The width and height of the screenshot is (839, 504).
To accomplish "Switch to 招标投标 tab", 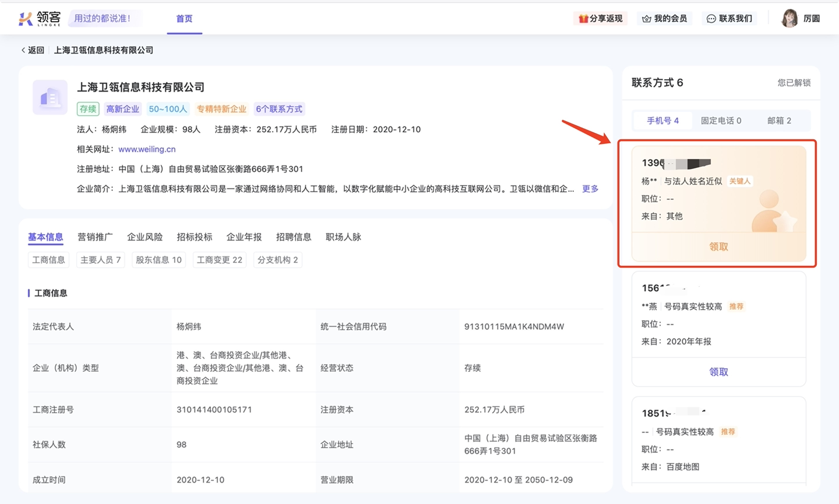I will tap(194, 237).
